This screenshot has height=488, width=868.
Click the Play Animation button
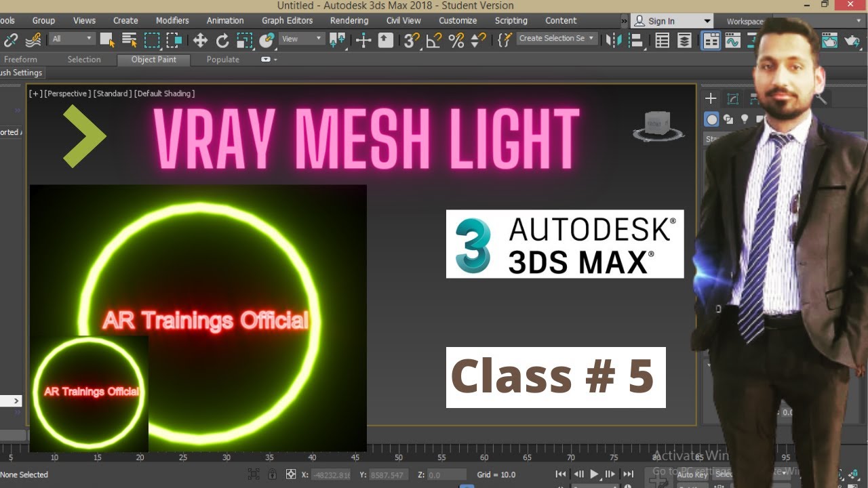click(595, 474)
